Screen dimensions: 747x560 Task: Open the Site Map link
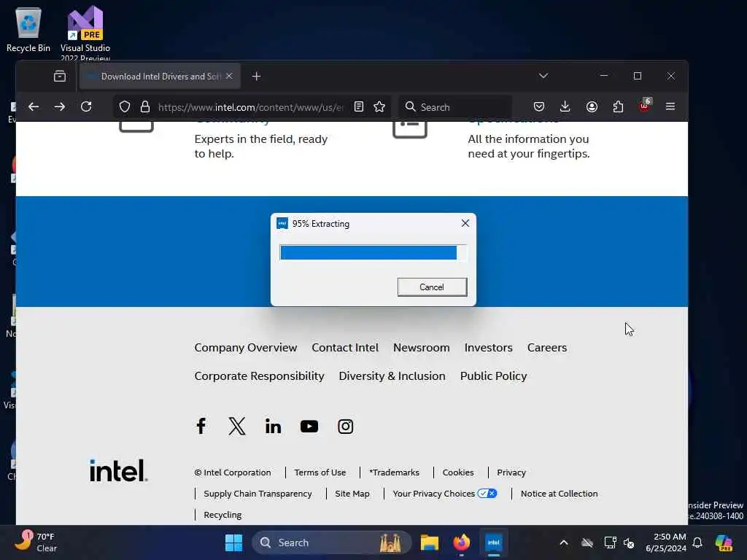pos(352,494)
